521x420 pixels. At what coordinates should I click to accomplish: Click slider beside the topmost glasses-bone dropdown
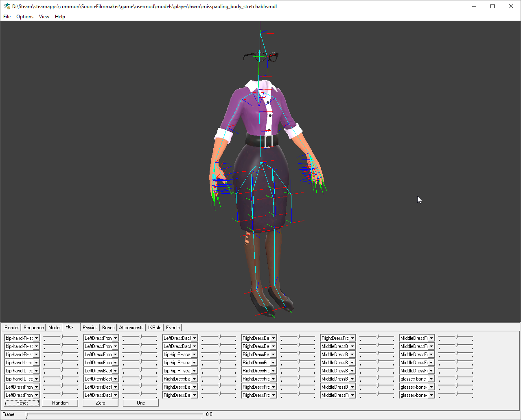[x=455, y=378]
